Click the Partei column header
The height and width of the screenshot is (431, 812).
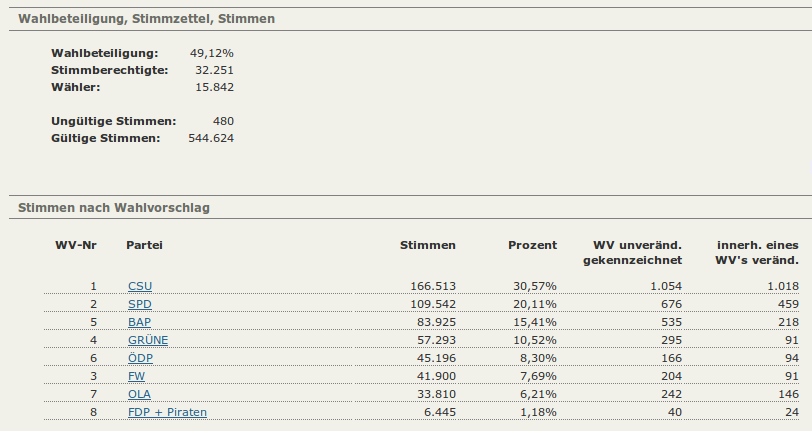(x=144, y=245)
